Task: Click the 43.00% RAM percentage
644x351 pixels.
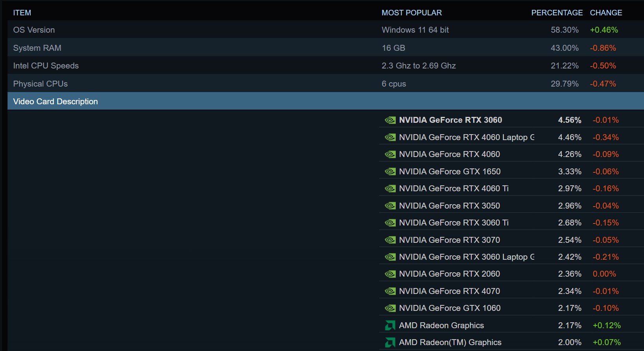Action: click(565, 48)
